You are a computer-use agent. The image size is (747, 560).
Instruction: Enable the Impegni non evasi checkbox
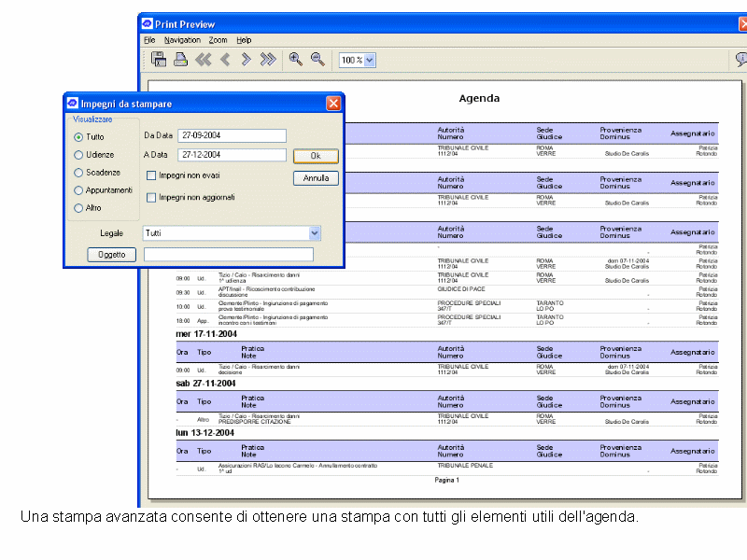(x=151, y=175)
